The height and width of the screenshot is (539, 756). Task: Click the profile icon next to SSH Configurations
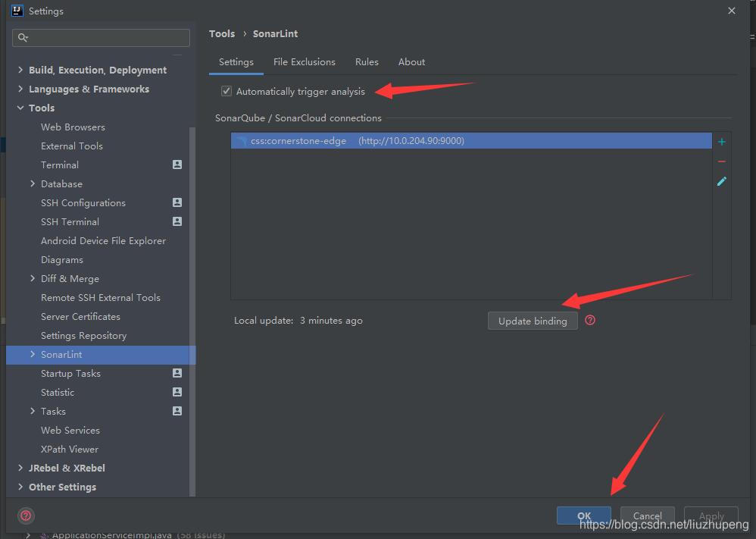click(x=177, y=202)
